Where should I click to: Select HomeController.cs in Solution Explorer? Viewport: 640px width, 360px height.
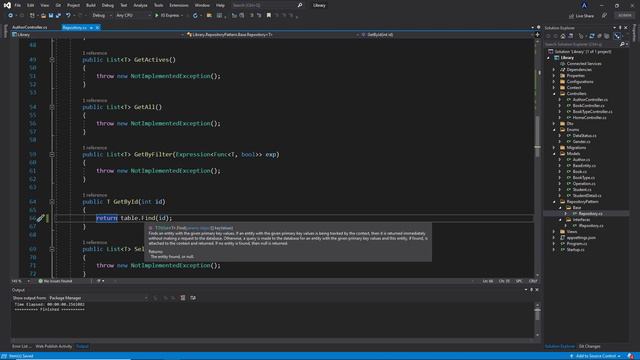pyautogui.click(x=589, y=118)
